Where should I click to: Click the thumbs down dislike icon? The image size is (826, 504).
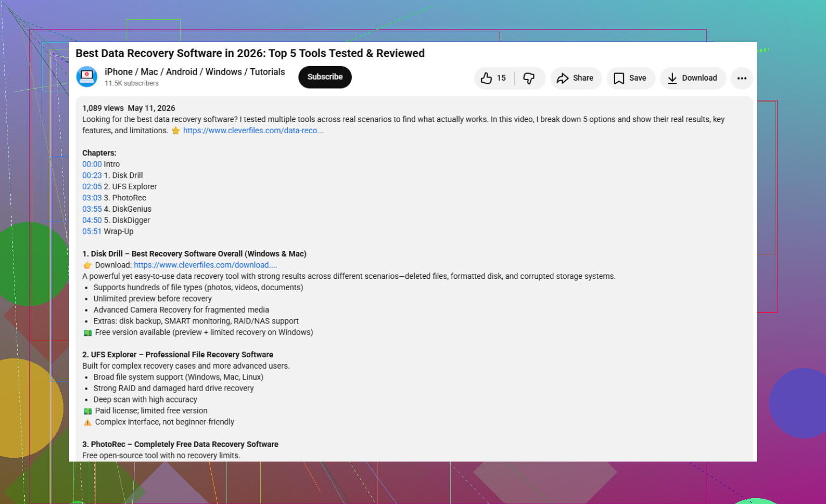[529, 78]
